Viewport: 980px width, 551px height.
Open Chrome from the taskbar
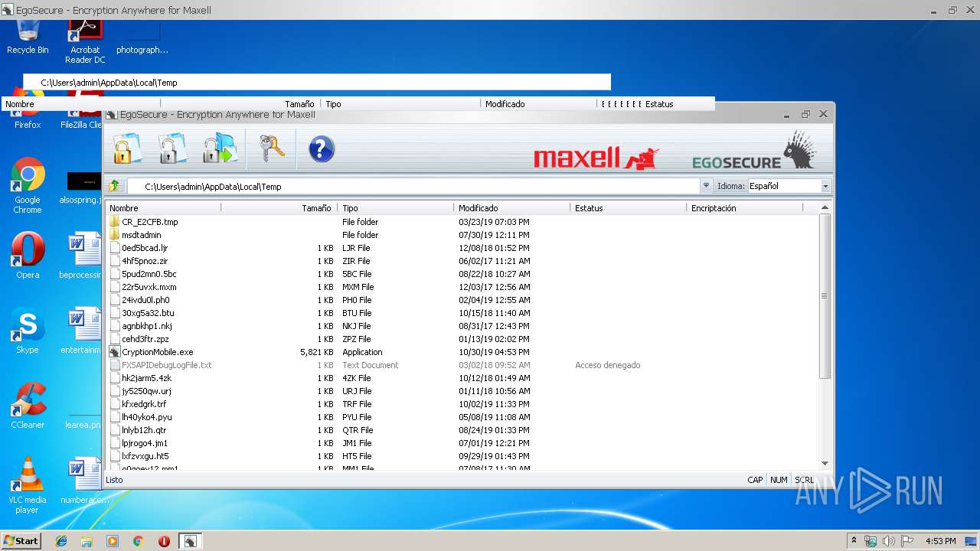(138, 541)
